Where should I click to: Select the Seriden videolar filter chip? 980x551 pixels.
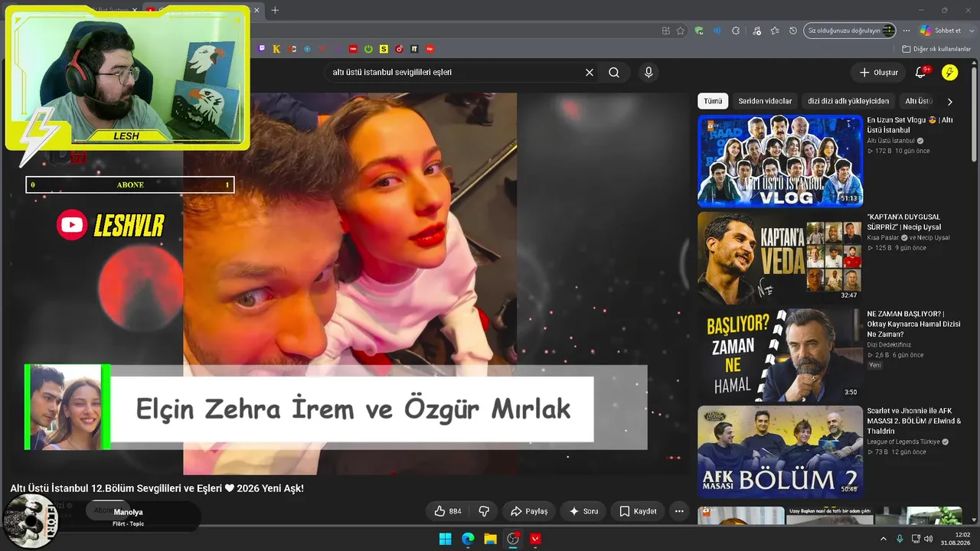(765, 101)
